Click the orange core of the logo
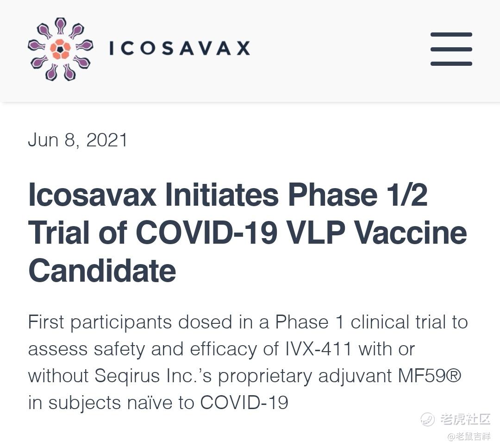 [60, 49]
